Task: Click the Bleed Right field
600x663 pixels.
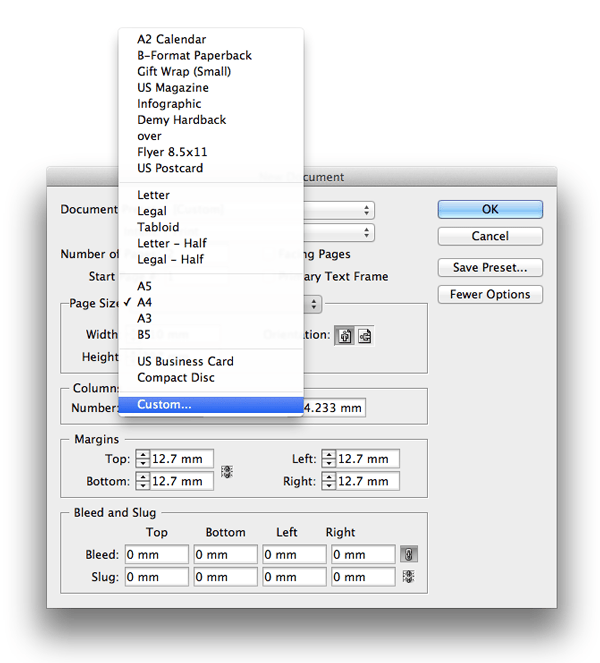Action: [x=363, y=554]
